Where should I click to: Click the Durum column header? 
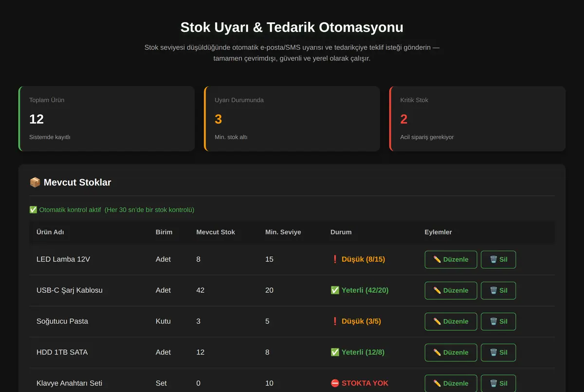coord(341,232)
